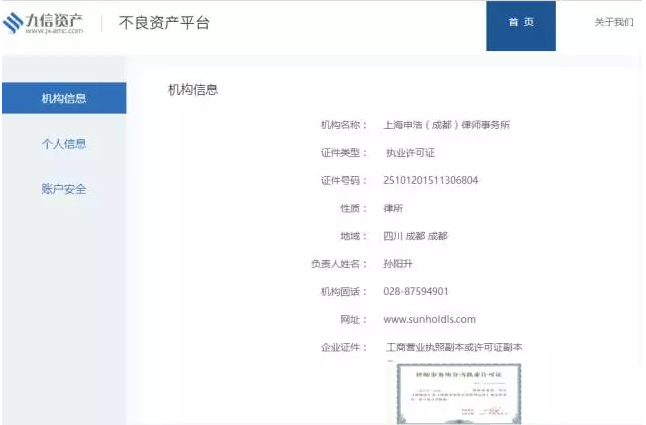Click the person-in-charge name 孙阳升
Viewport: 646px width, 425px height.
tap(396, 264)
